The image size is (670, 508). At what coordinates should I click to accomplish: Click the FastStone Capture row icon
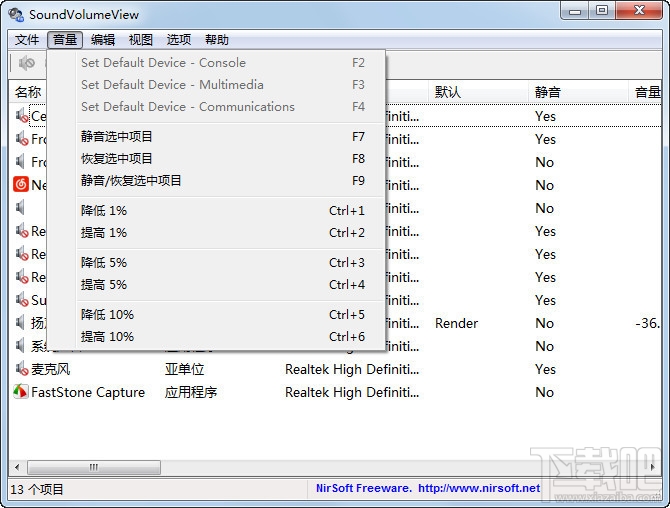point(21,392)
